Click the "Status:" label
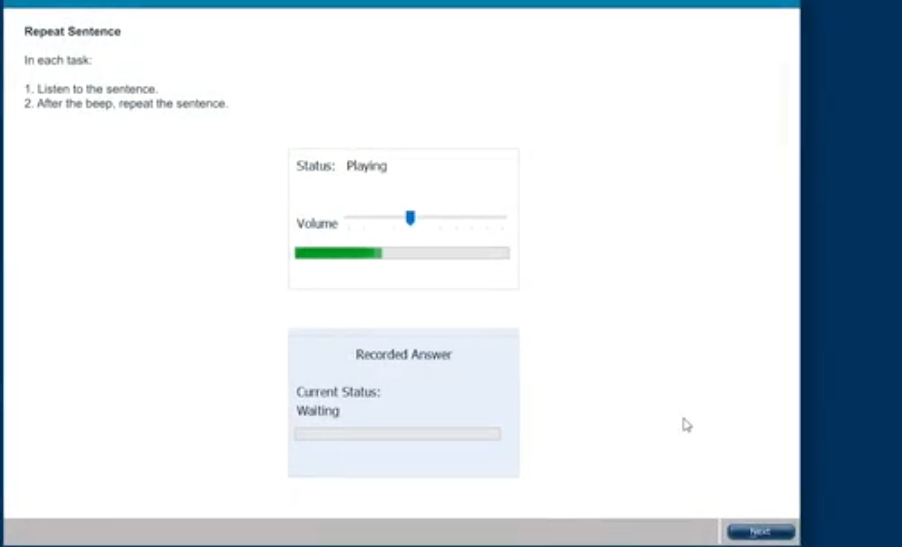The image size is (902, 547). (315, 166)
